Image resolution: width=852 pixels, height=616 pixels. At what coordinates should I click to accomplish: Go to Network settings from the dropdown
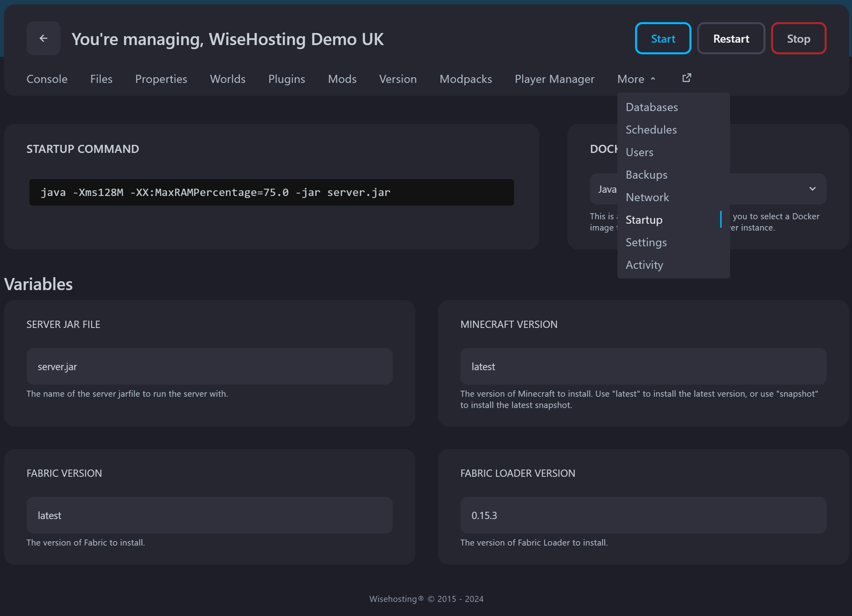[647, 197]
